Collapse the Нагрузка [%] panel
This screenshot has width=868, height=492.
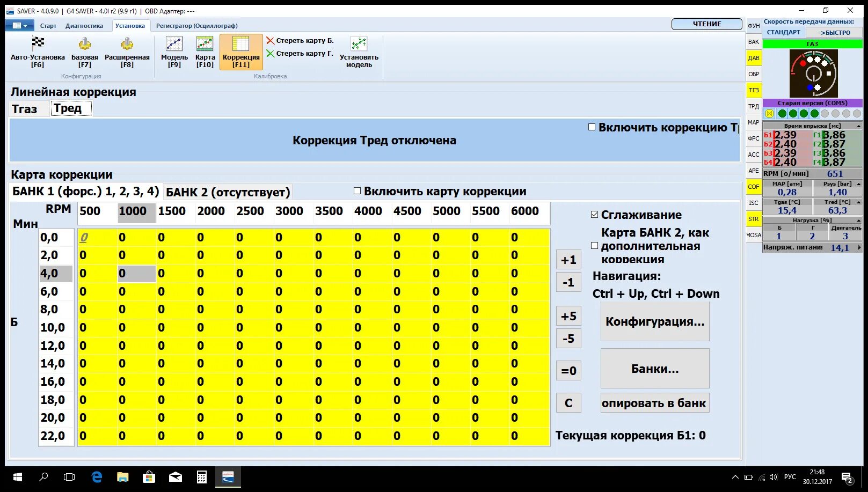858,221
